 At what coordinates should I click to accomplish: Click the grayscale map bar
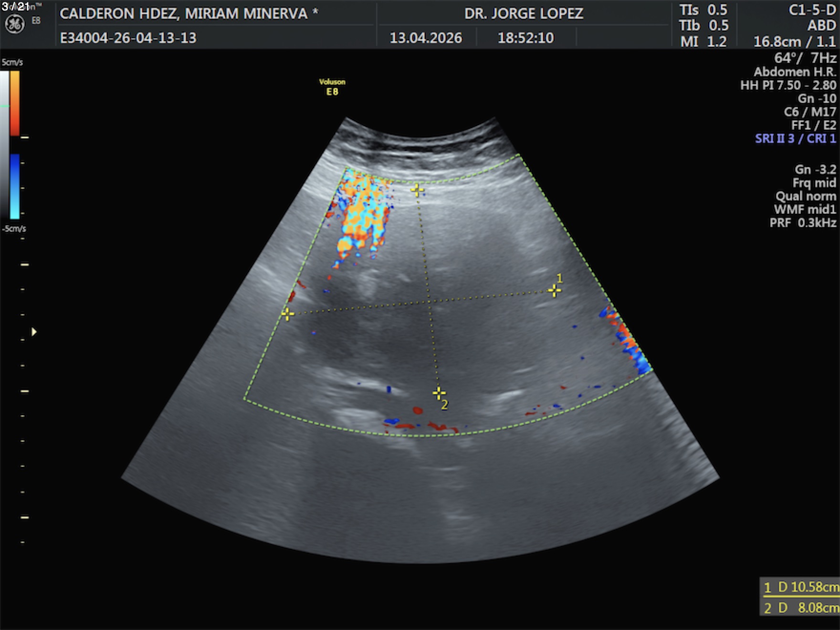(x=4, y=143)
